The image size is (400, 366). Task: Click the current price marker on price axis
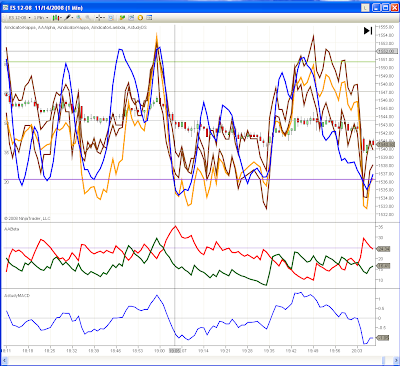click(x=386, y=144)
